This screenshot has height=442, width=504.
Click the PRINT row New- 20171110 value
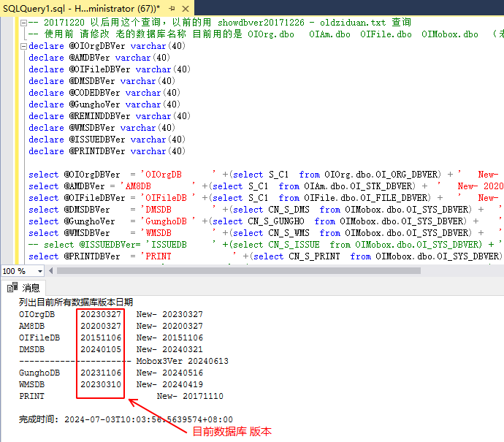[190, 396]
